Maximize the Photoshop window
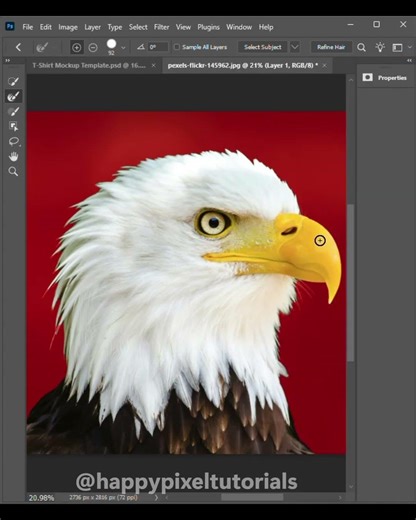The height and width of the screenshot is (520, 416). (x=377, y=24)
